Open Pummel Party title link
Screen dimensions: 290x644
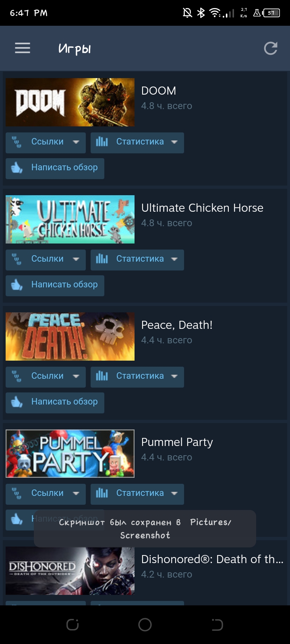click(177, 442)
